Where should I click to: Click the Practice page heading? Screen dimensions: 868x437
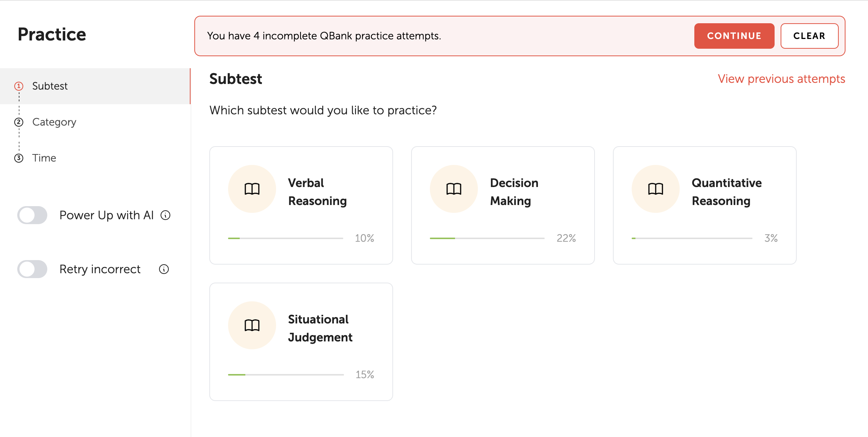pos(52,34)
